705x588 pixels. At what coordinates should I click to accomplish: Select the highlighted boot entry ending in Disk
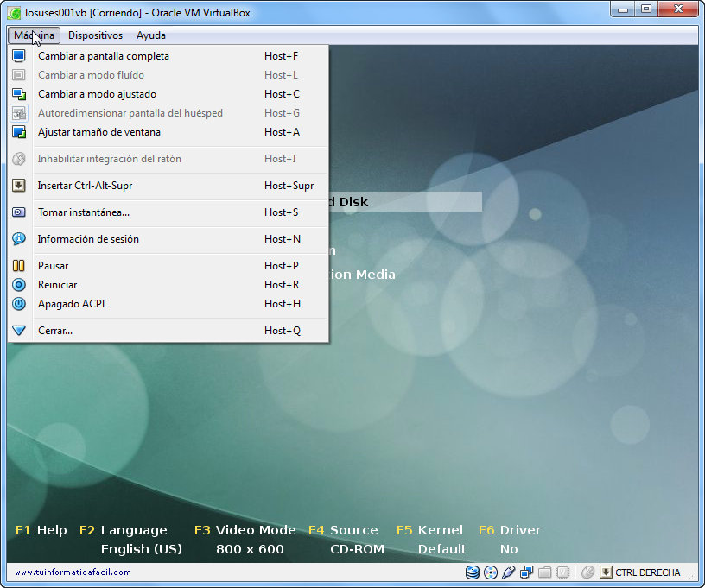click(x=405, y=202)
